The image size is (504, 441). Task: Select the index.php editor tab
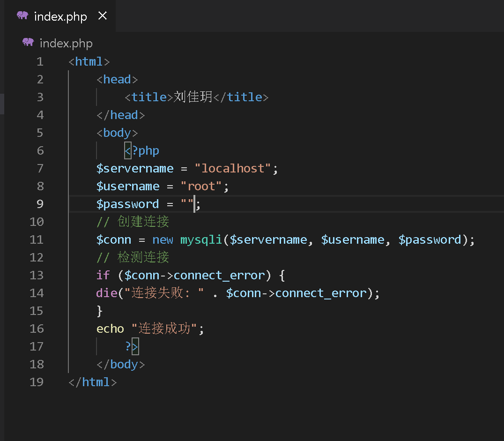[60, 17]
